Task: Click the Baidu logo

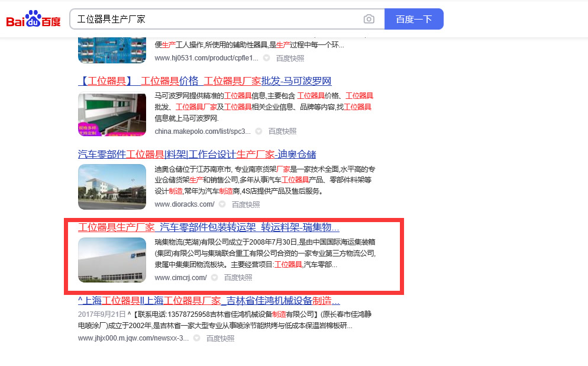Action: tap(34, 19)
